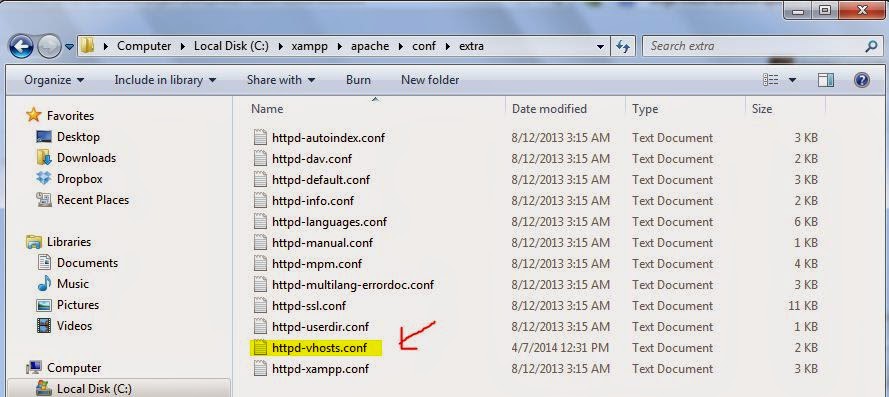Click Local Disk (C:) breadcrumb segment
The width and height of the screenshot is (889, 397).
[232, 46]
